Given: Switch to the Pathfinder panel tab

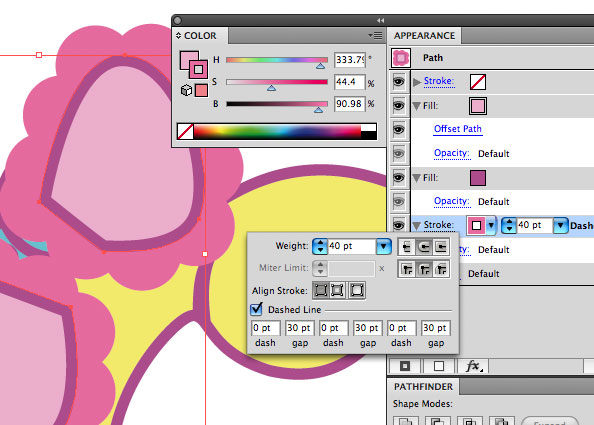Looking at the screenshot, I should (x=423, y=386).
